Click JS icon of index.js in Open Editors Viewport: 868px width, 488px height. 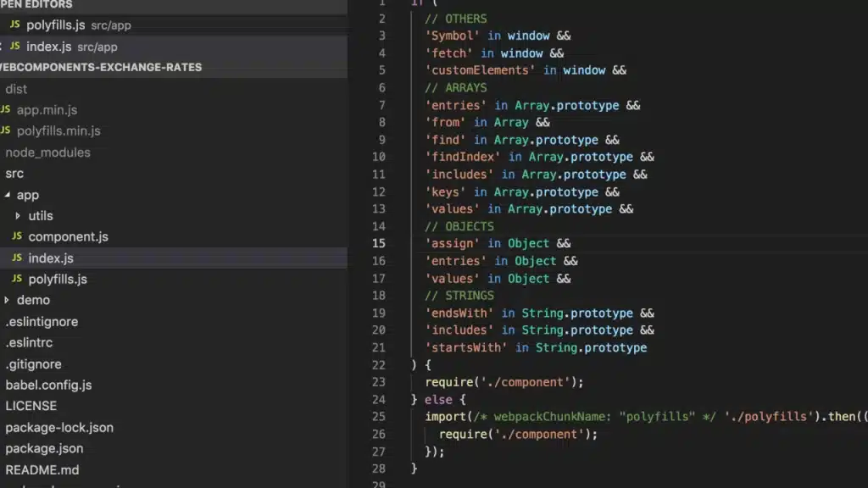[14, 47]
